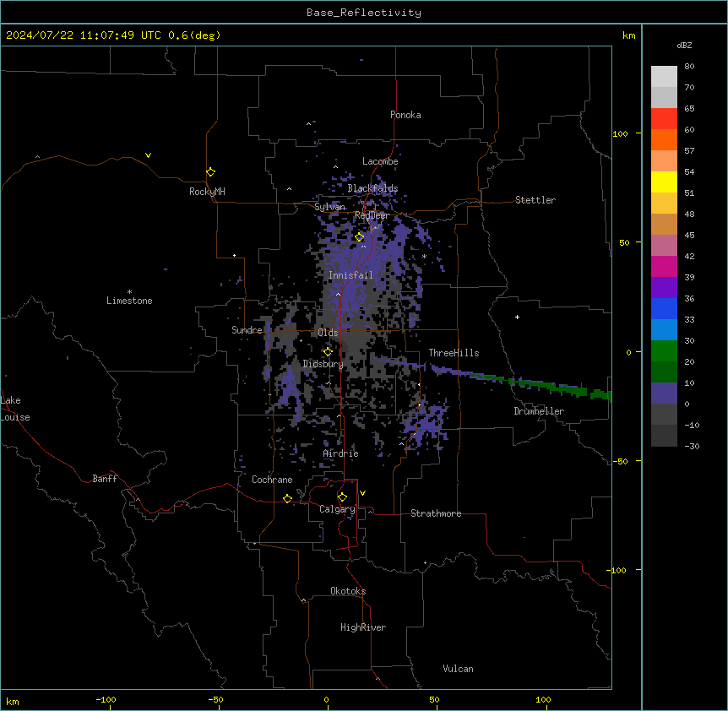The image size is (728, 711).
Task: Click the Vulcan city label
Action: (459, 669)
